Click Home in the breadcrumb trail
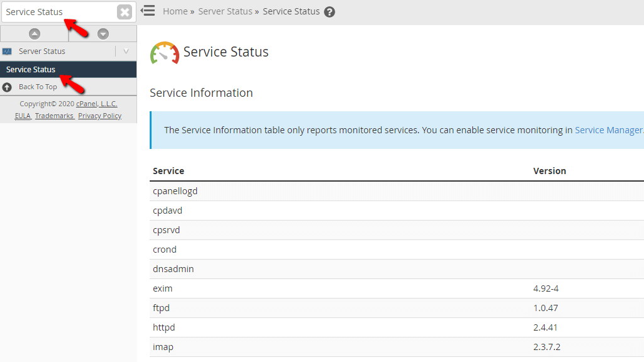This screenshot has width=644, height=362. (x=175, y=11)
